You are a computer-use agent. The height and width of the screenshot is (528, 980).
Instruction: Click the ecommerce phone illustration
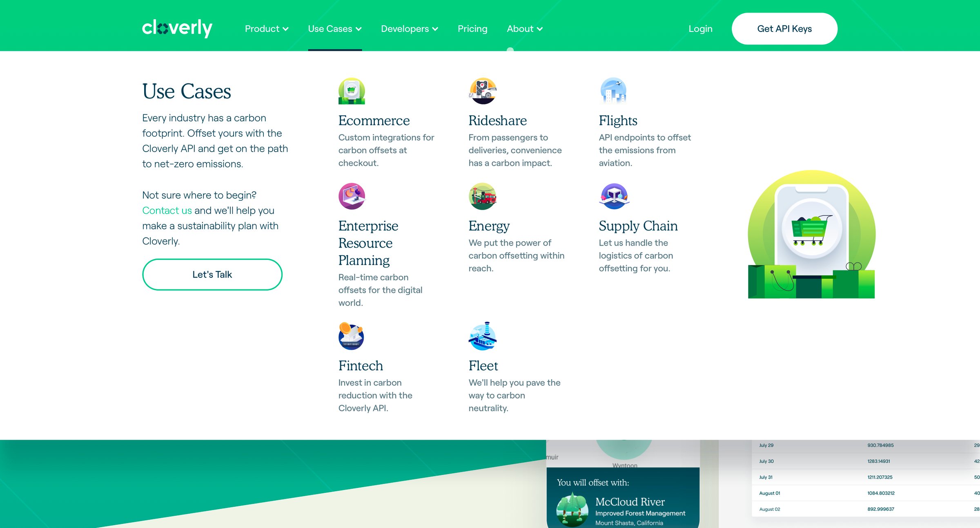coord(811,234)
